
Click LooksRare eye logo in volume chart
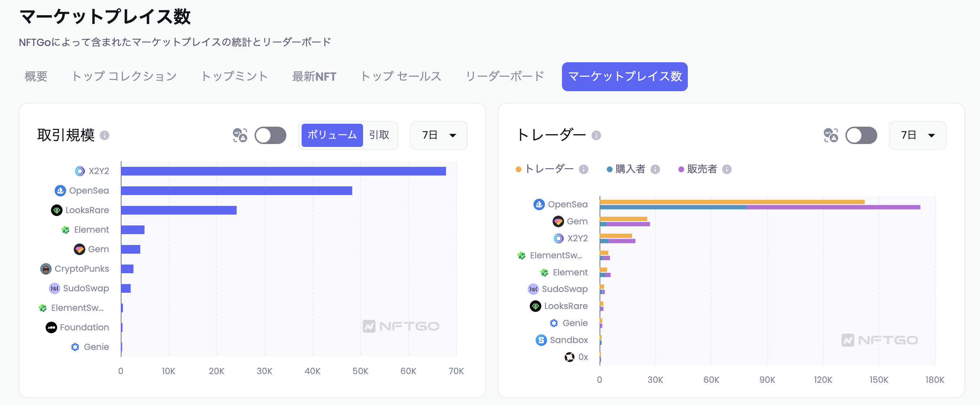click(57, 210)
